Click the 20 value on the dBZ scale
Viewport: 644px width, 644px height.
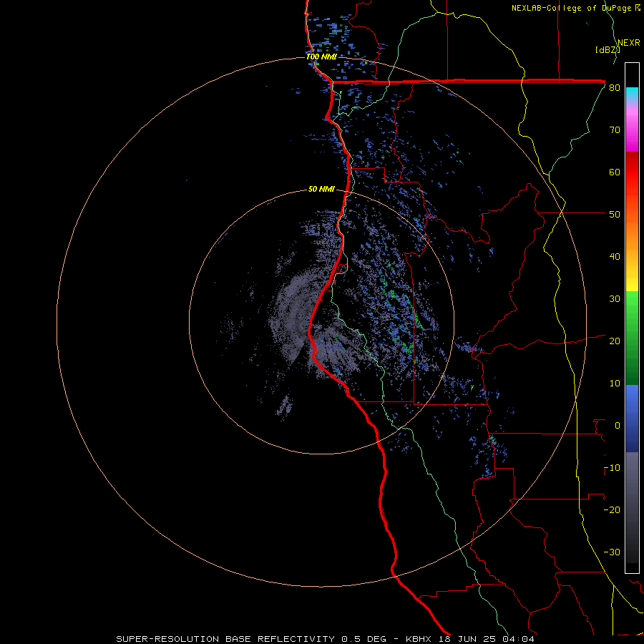click(615, 341)
